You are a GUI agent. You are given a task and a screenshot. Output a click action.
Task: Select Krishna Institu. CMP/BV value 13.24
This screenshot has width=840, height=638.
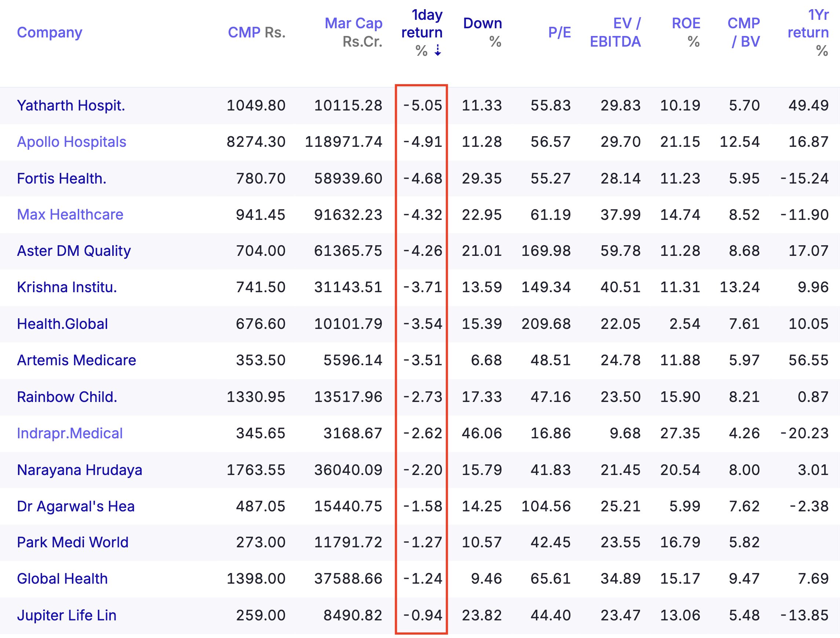pyautogui.click(x=740, y=287)
